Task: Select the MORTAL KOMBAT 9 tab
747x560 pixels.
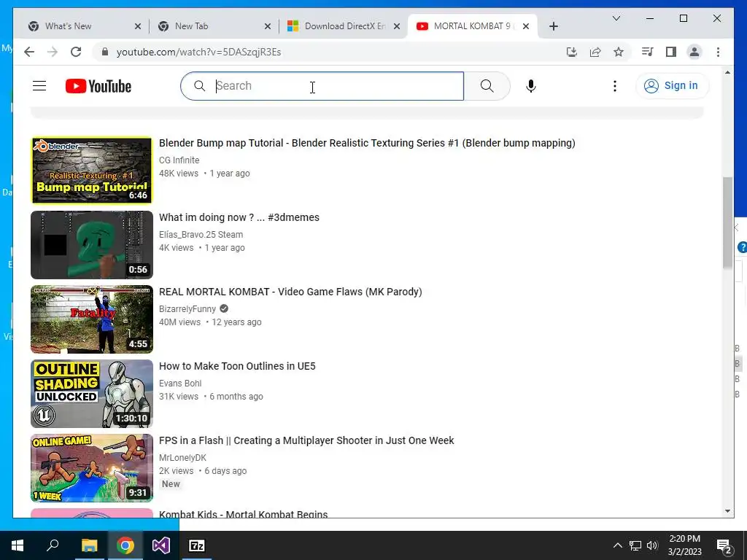Action: point(472,26)
